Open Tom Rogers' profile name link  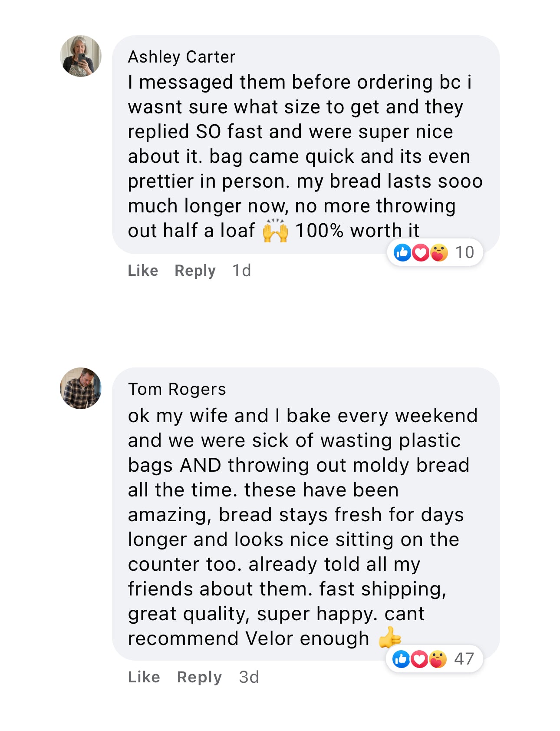[177, 389]
